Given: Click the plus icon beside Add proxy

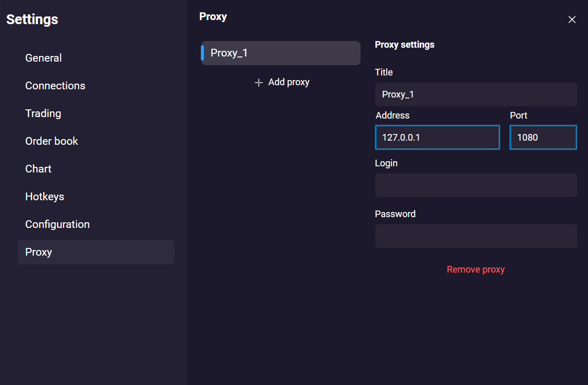Looking at the screenshot, I should pyautogui.click(x=258, y=83).
